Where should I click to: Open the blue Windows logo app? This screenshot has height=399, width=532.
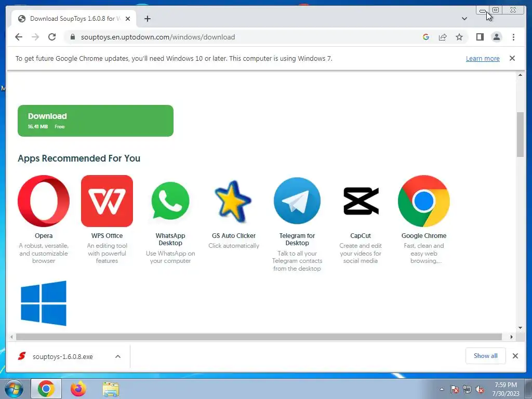[x=44, y=303]
